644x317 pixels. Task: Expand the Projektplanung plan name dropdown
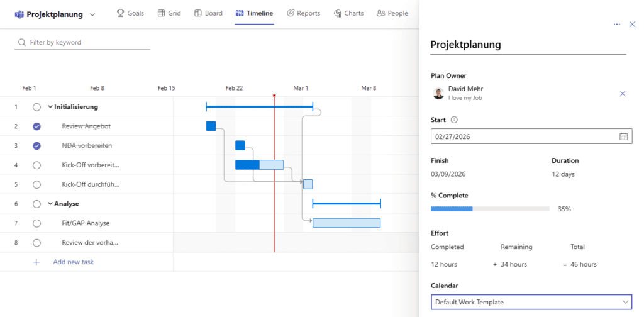(x=93, y=14)
